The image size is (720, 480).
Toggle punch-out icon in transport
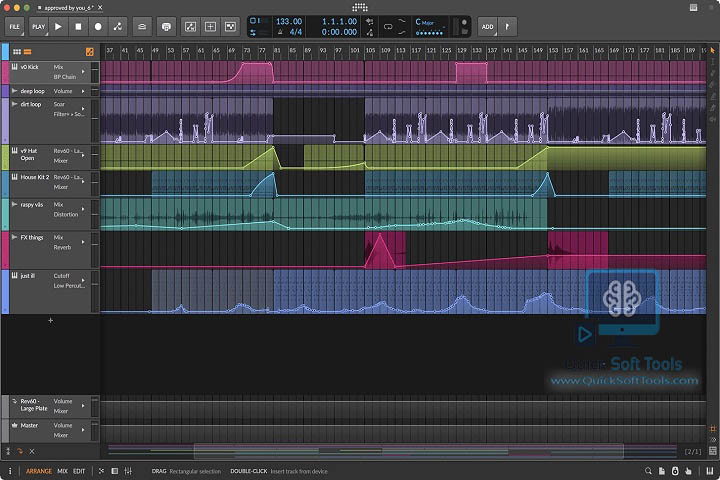tap(402, 32)
